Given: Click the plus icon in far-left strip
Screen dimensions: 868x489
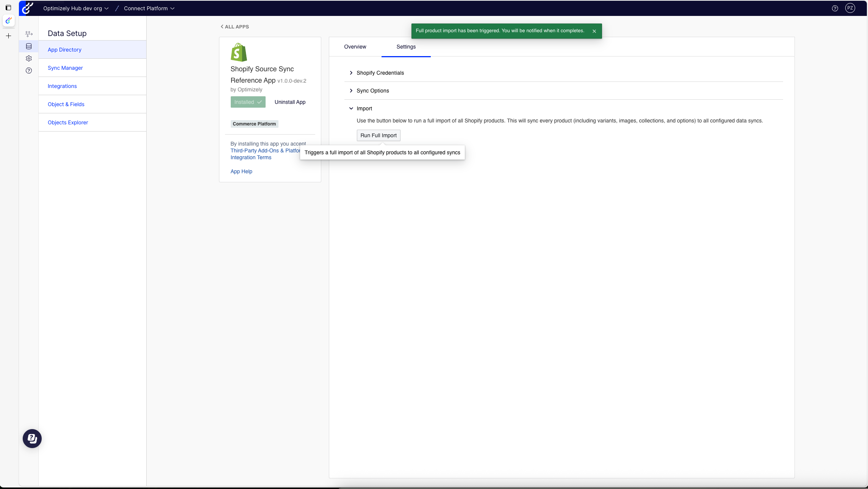Looking at the screenshot, I should (8, 36).
